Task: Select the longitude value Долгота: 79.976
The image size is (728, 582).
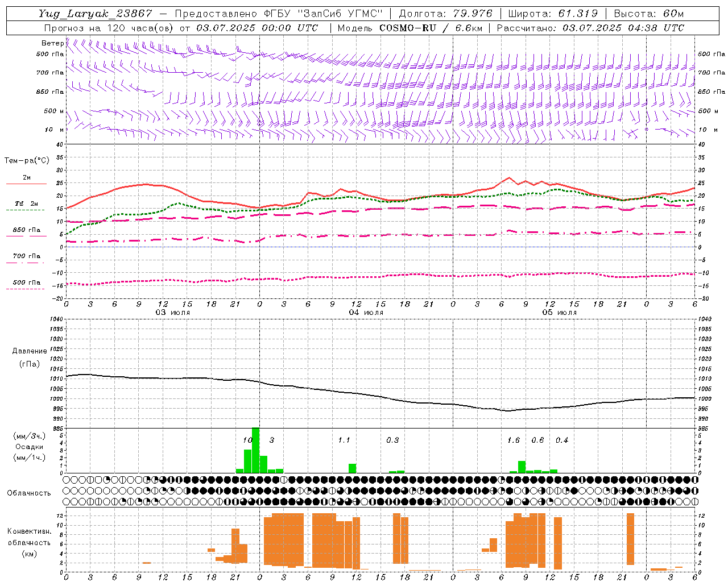Action: pos(446,14)
